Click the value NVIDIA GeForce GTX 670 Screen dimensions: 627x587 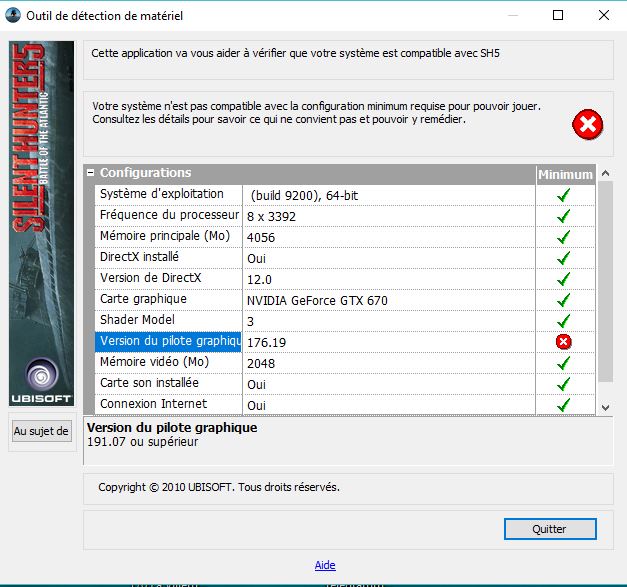click(x=317, y=301)
